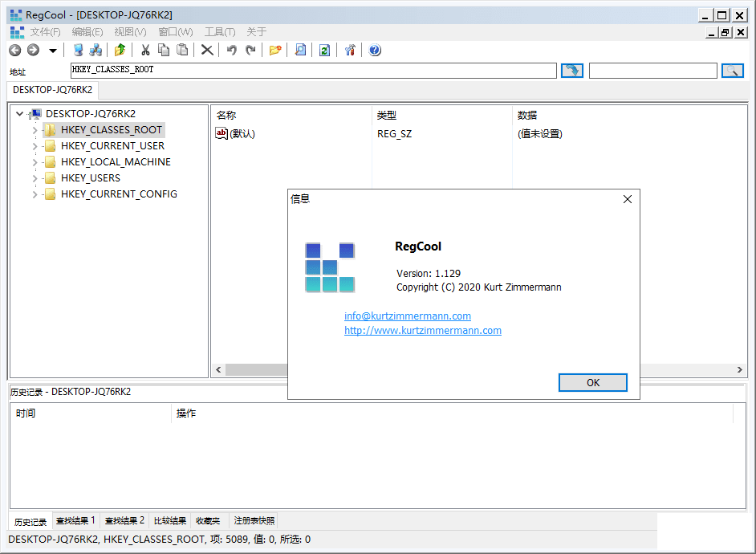Expand the HKEY_CLASSES_ROOT node

[35, 130]
